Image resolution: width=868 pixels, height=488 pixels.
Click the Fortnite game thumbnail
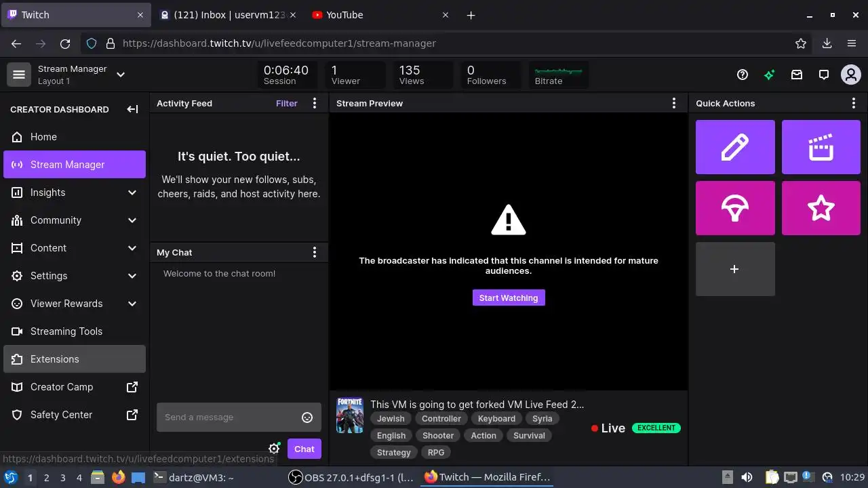pyautogui.click(x=350, y=415)
